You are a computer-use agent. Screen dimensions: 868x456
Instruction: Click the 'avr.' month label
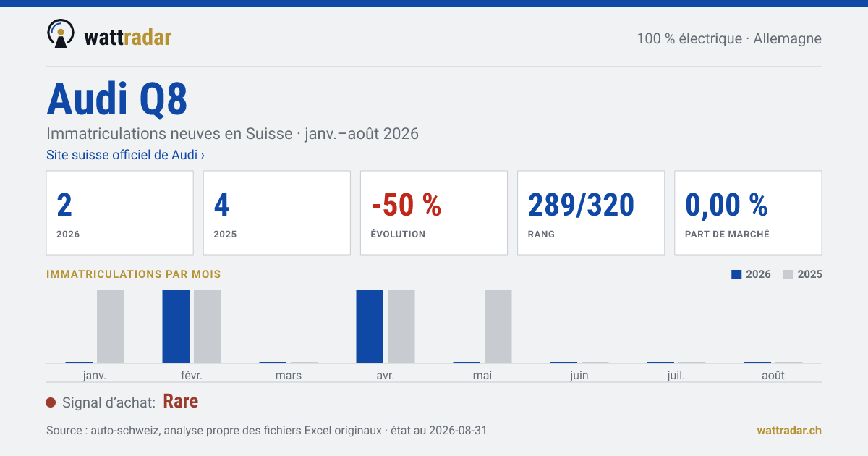pyautogui.click(x=386, y=375)
